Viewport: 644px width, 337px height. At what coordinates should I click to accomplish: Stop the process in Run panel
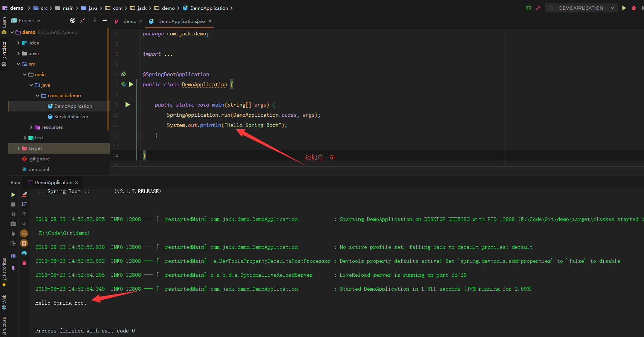click(x=13, y=204)
